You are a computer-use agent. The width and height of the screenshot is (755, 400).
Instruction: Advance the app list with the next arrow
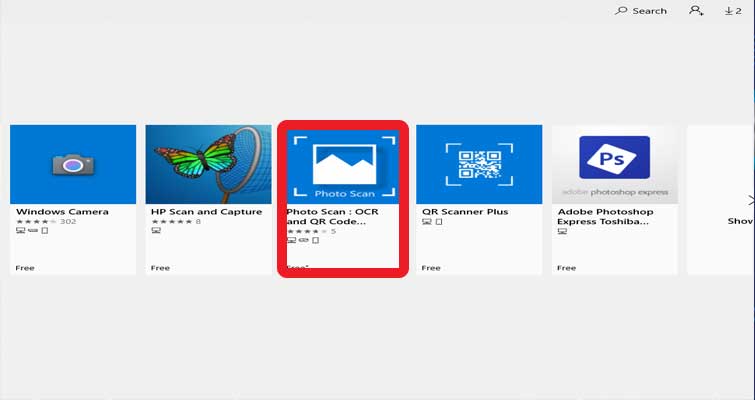pos(750,200)
